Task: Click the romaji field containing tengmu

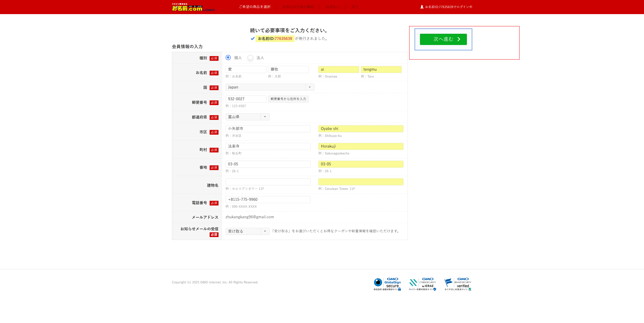Action: tap(381, 69)
